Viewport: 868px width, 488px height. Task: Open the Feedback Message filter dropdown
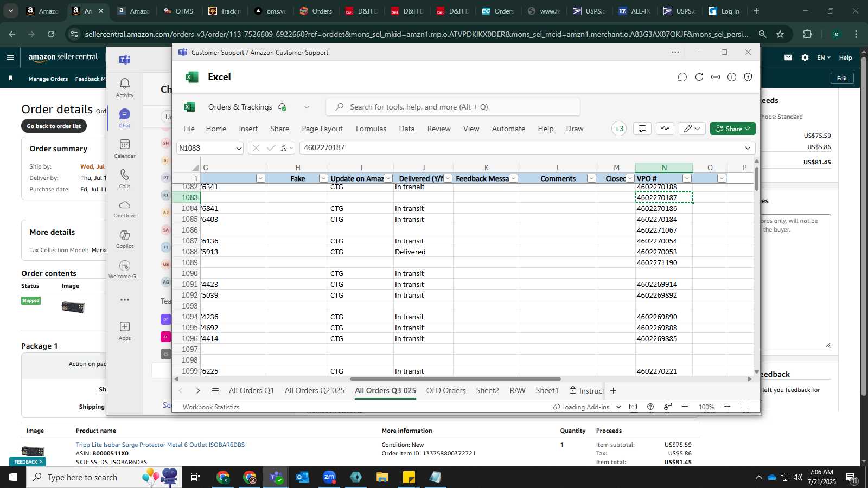pyautogui.click(x=513, y=178)
